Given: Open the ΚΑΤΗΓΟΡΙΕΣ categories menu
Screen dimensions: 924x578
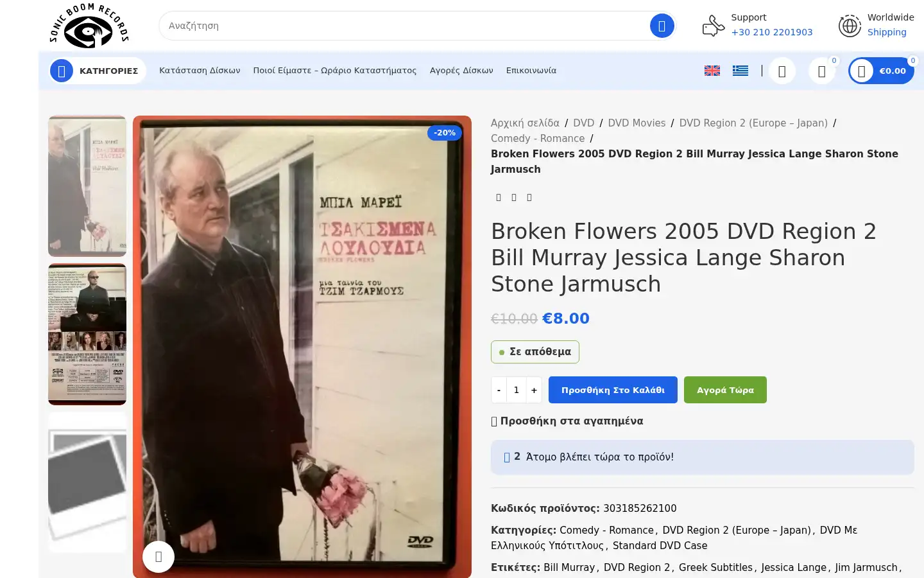Looking at the screenshot, I should pyautogui.click(x=98, y=71).
